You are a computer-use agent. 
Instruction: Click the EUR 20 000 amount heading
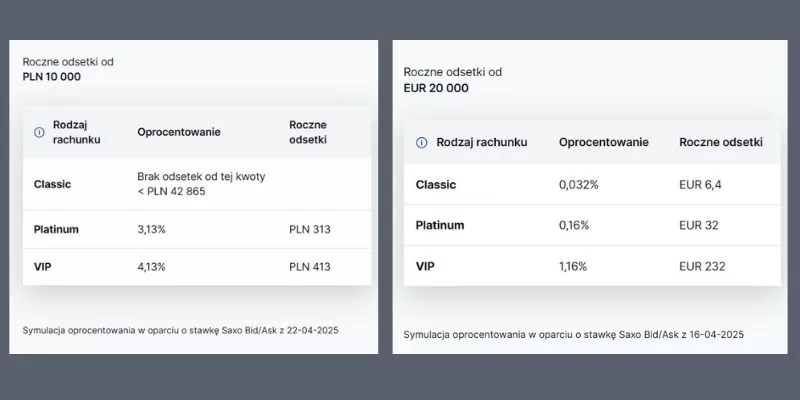(436, 88)
